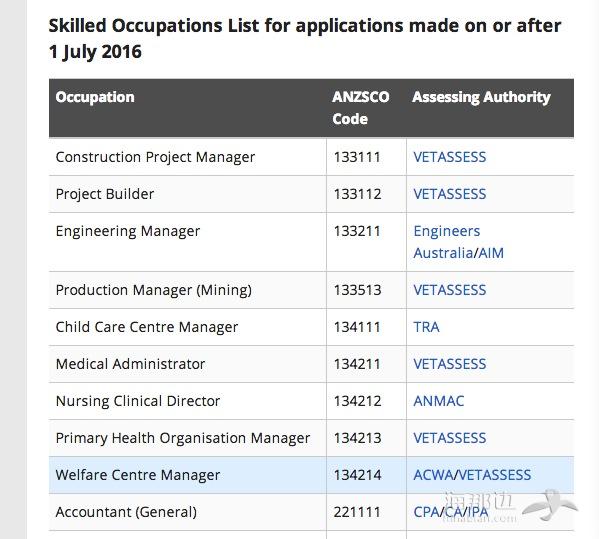The height and width of the screenshot is (539, 599).
Task: Click the TRA link for Child Care Centre Manager
Action: click(x=426, y=327)
